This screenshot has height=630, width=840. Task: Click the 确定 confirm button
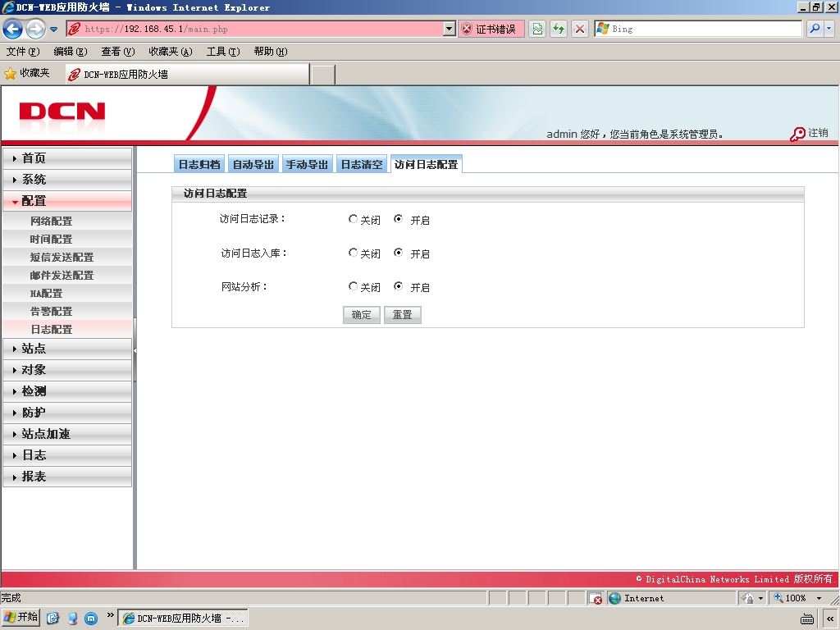(x=362, y=315)
